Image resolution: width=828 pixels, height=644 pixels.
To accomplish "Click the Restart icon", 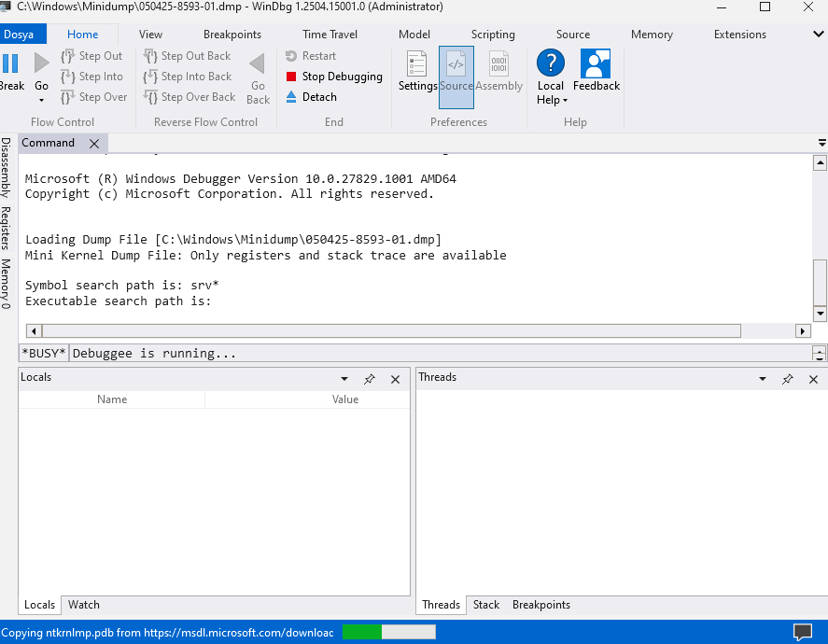I will click(291, 56).
